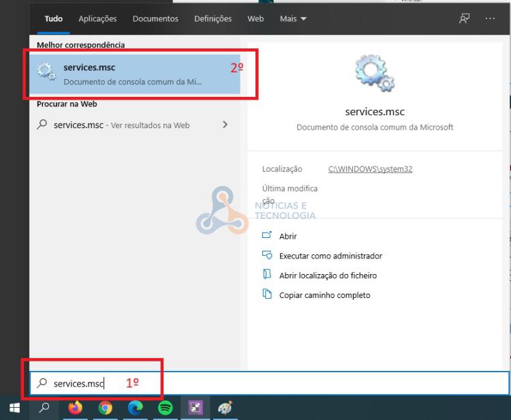Click the taskbar search magnifier

44,408
